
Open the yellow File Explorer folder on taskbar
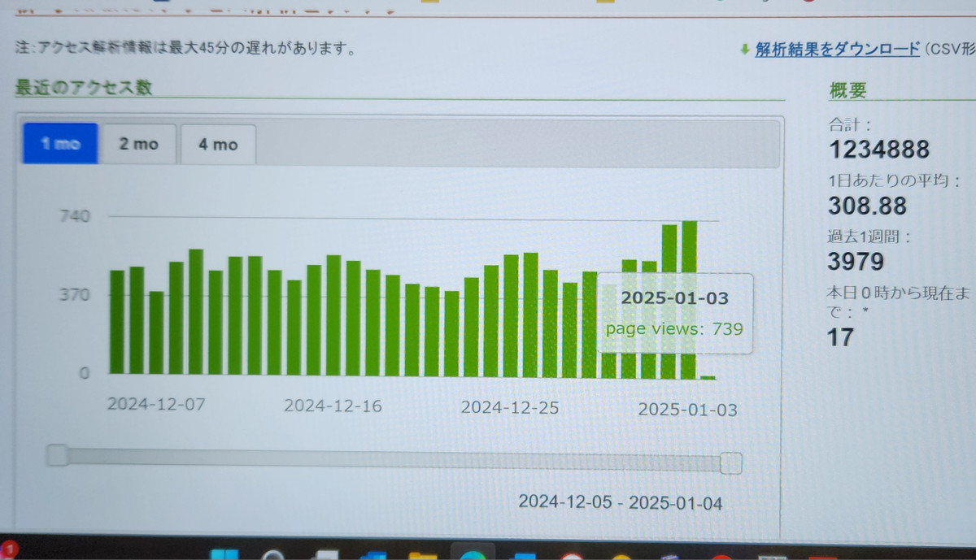click(x=422, y=554)
